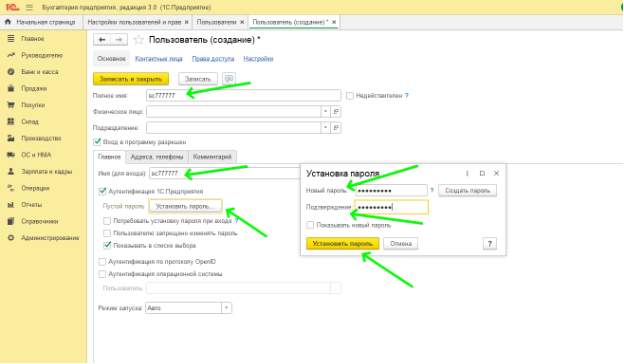Click the Полное имя input field
The width and height of the screenshot is (624, 364).
[244, 95]
